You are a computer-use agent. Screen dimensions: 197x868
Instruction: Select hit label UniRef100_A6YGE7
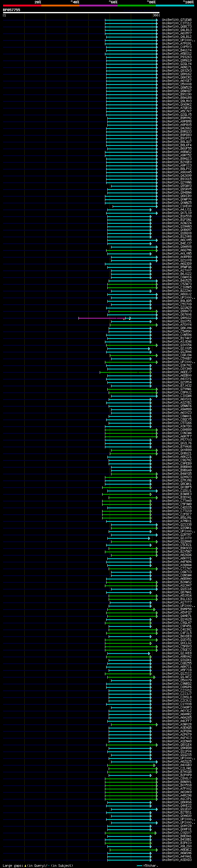pyautogui.click(x=177, y=81)
